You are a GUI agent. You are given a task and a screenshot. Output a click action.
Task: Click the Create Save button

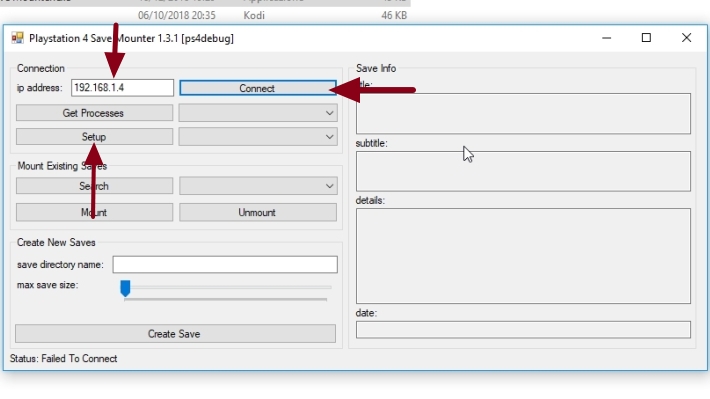click(175, 334)
